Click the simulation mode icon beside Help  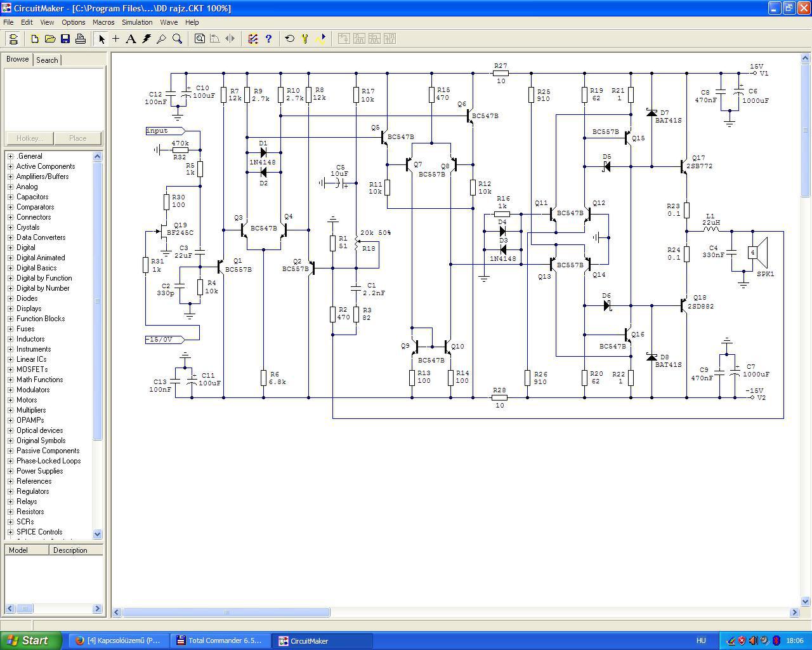253,39
